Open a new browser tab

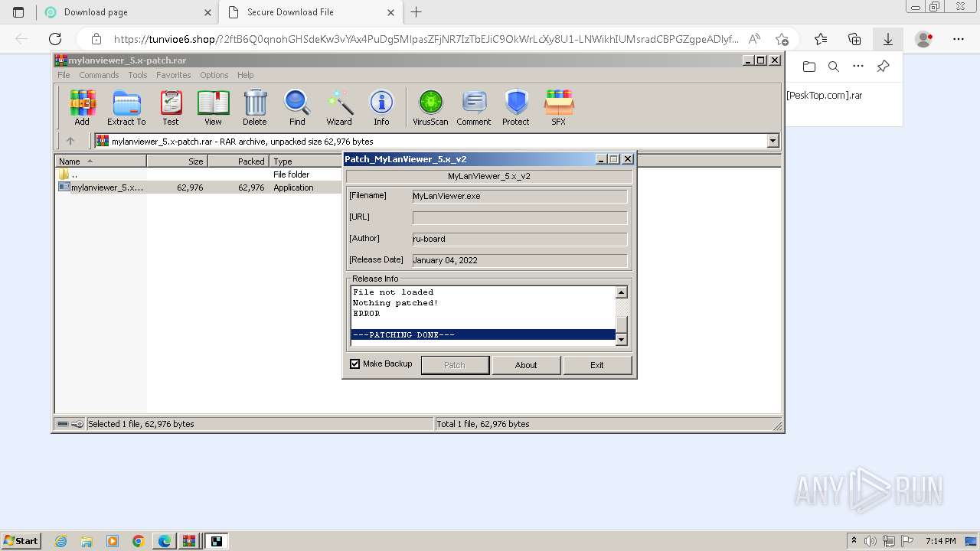click(416, 12)
